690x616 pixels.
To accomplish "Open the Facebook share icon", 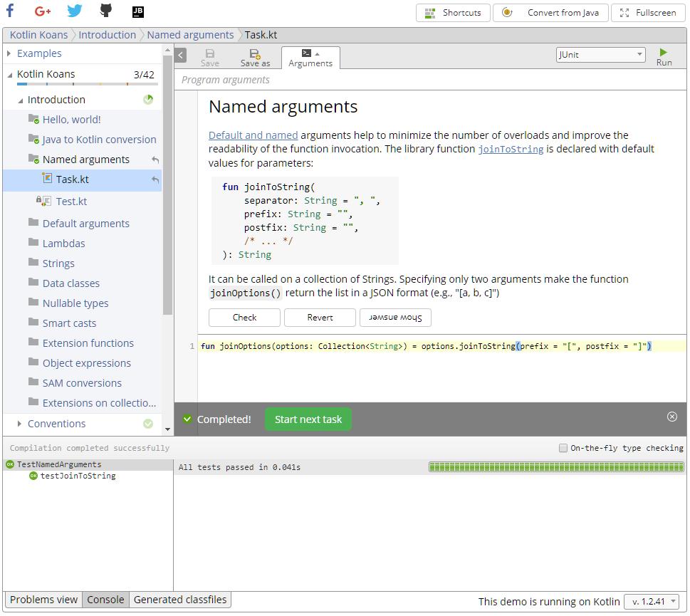I will 11,11.
